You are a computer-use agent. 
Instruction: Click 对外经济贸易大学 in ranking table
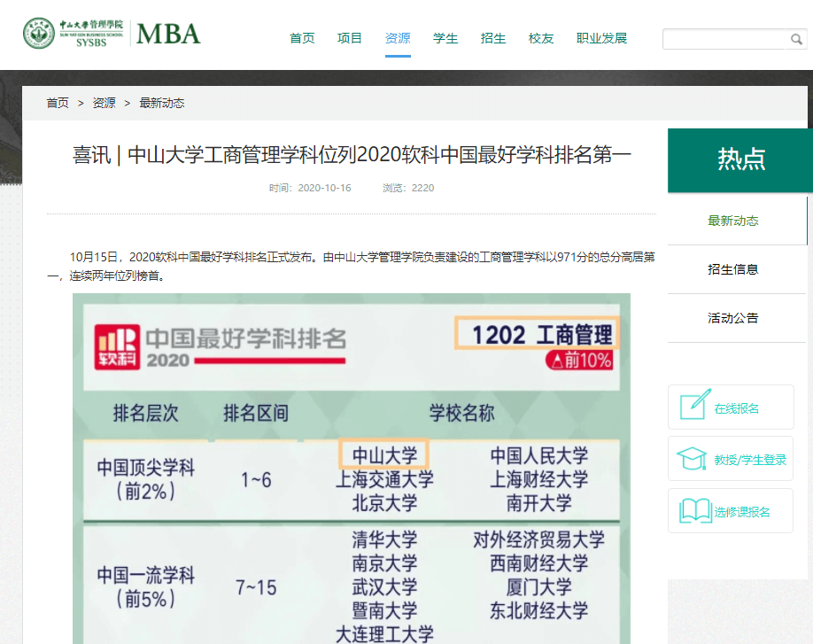(x=538, y=539)
